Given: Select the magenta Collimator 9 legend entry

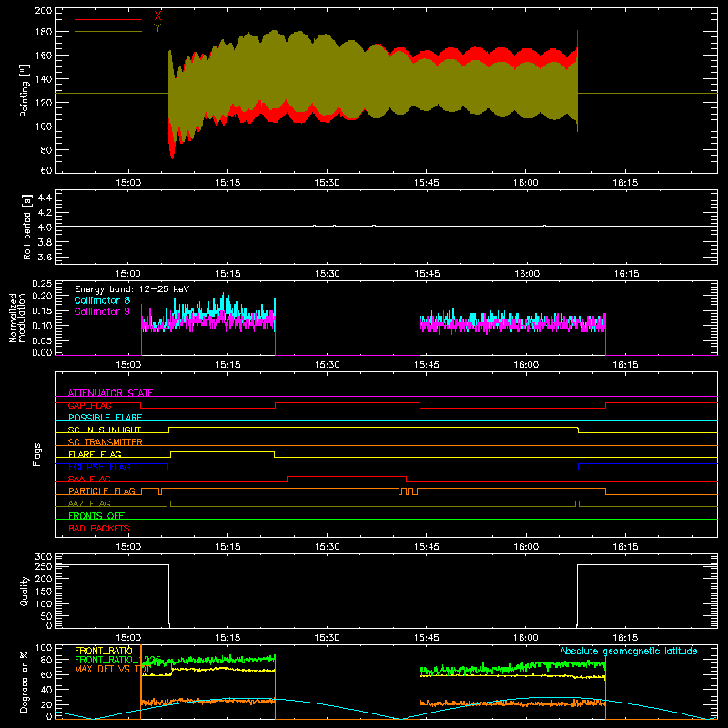Looking at the screenshot, I should tap(102, 311).
